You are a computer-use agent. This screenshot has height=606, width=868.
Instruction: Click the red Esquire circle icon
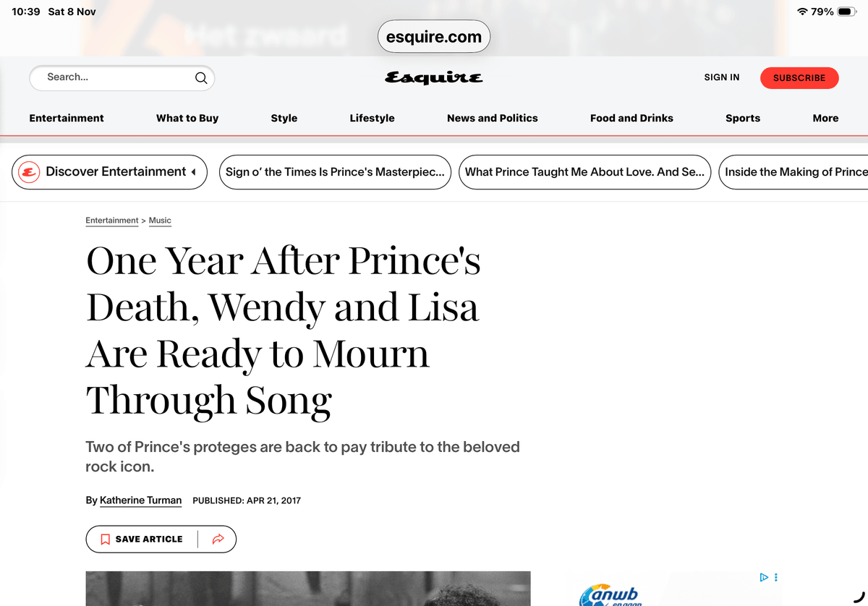pos(29,172)
